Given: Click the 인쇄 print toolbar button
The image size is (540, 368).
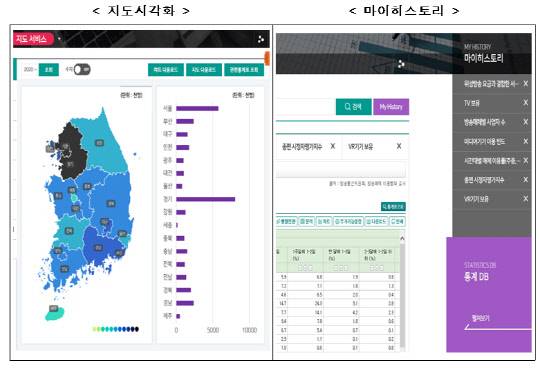Looking at the screenshot, I should [x=397, y=221].
